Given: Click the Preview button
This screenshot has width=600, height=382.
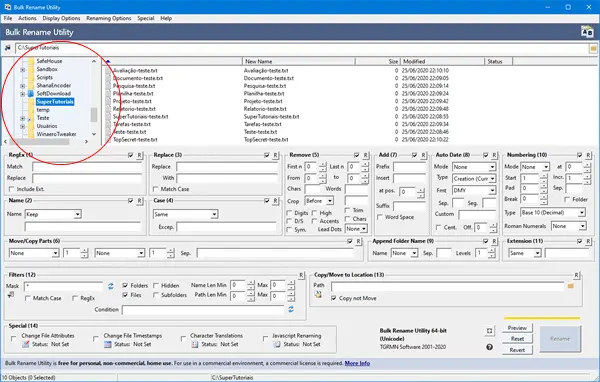Looking at the screenshot, I should point(517,328).
